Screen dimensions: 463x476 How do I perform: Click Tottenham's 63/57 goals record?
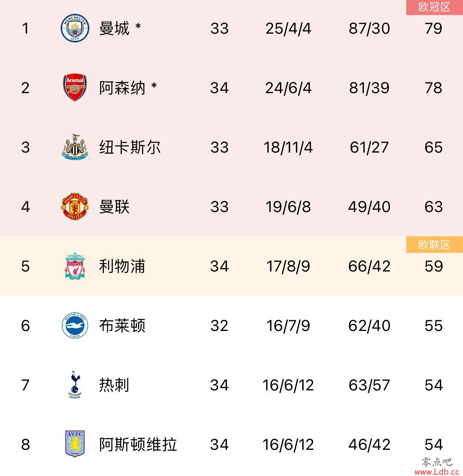(x=369, y=385)
